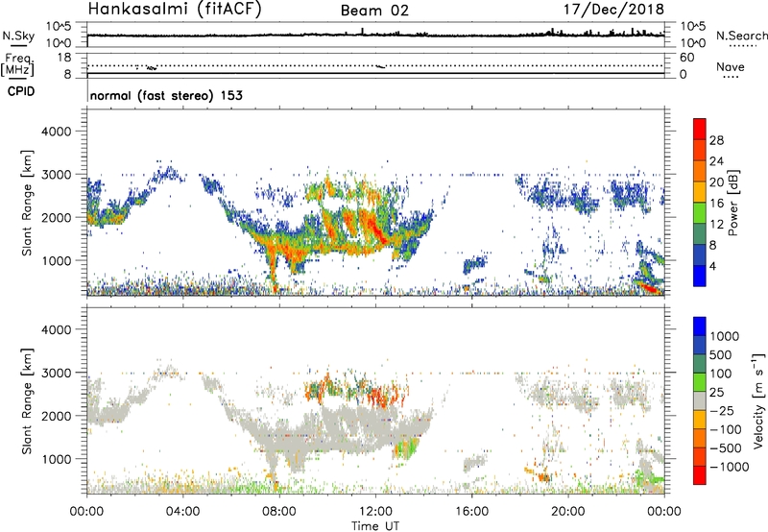The image size is (768, 532).
Task: Pick the grey 25 to -25 Velocity segment
Action: click(x=700, y=400)
